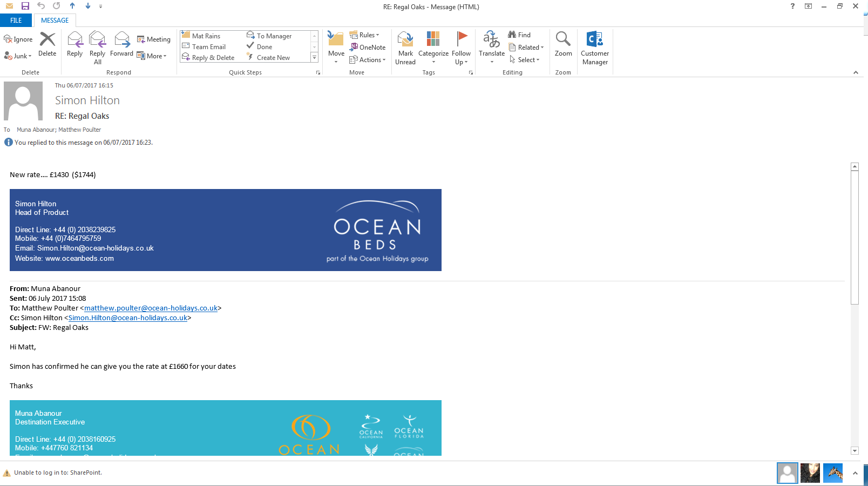Open matthew.poulter@ocean-holidays.co.uk email link

(151, 308)
